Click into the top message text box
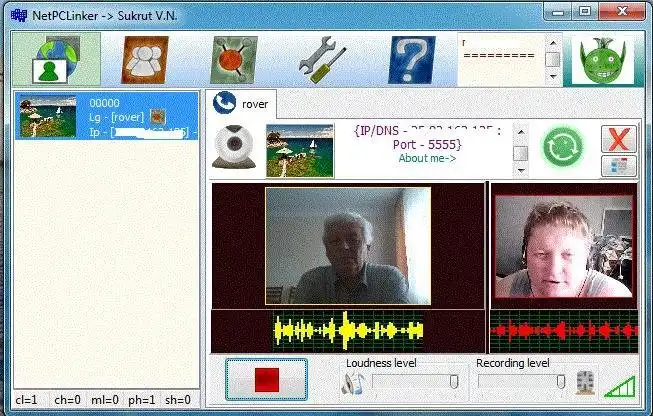Viewport: 653px width, 416px height. 501,60
